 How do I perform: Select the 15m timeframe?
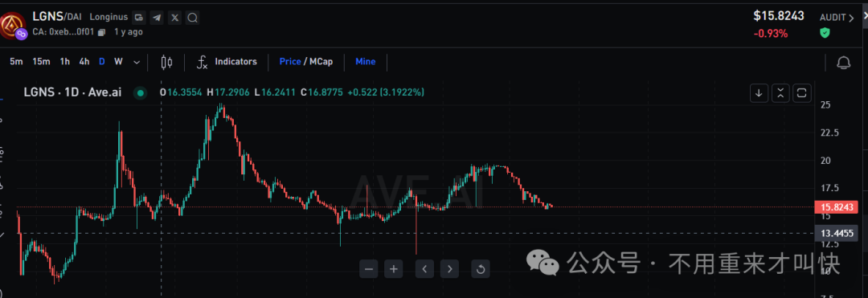[41, 62]
